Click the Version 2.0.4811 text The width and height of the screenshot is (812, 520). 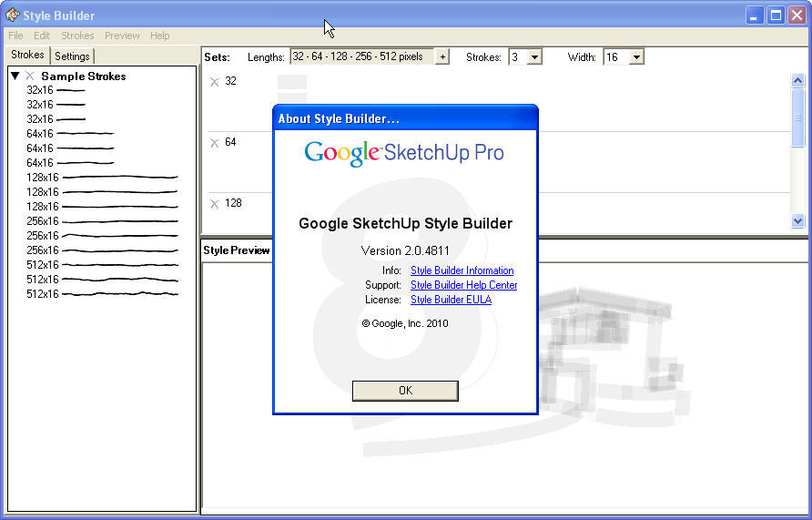point(405,250)
